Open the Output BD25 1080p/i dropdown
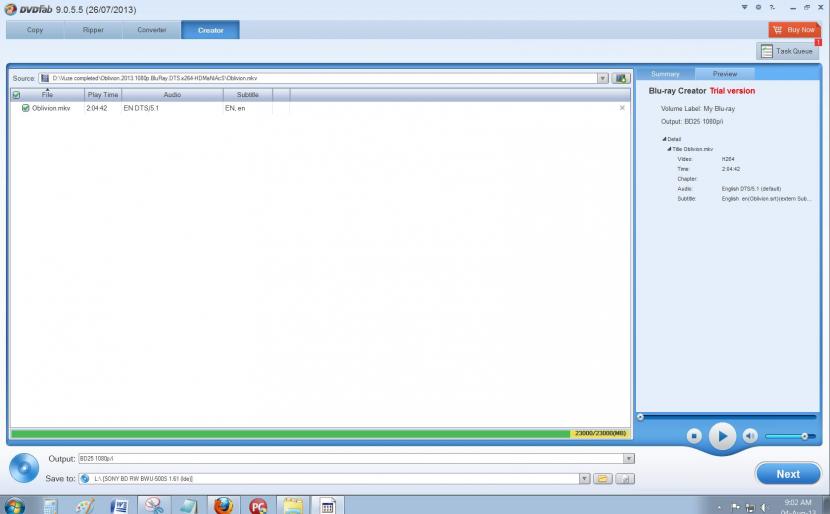This screenshot has width=830, height=514. pos(628,458)
